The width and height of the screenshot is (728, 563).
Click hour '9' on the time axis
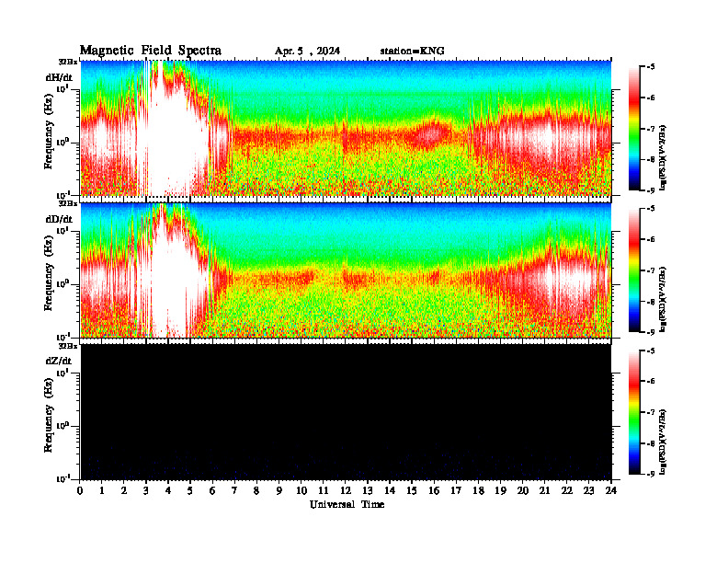pyautogui.click(x=279, y=490)
